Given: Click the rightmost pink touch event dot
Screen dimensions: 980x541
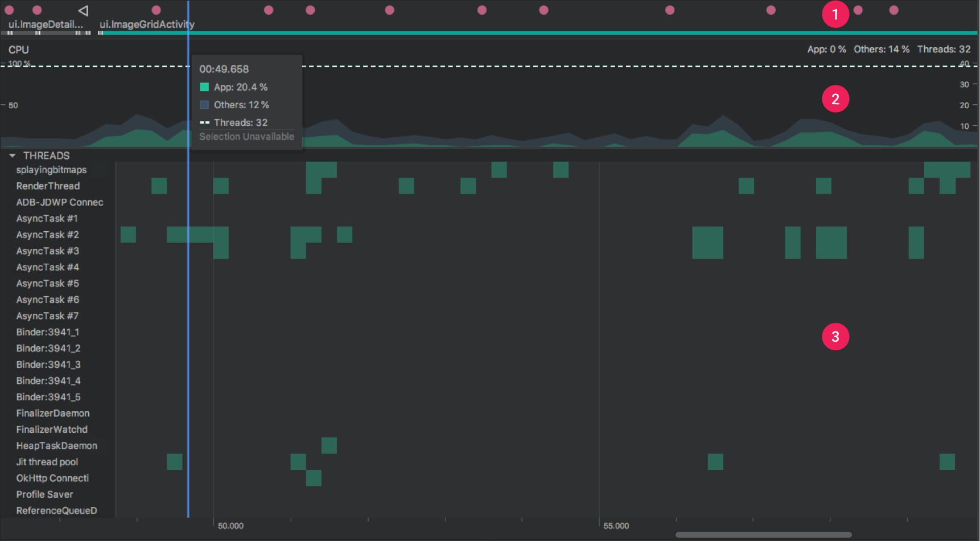Looking at the screenshot, I should click(894, 10).
